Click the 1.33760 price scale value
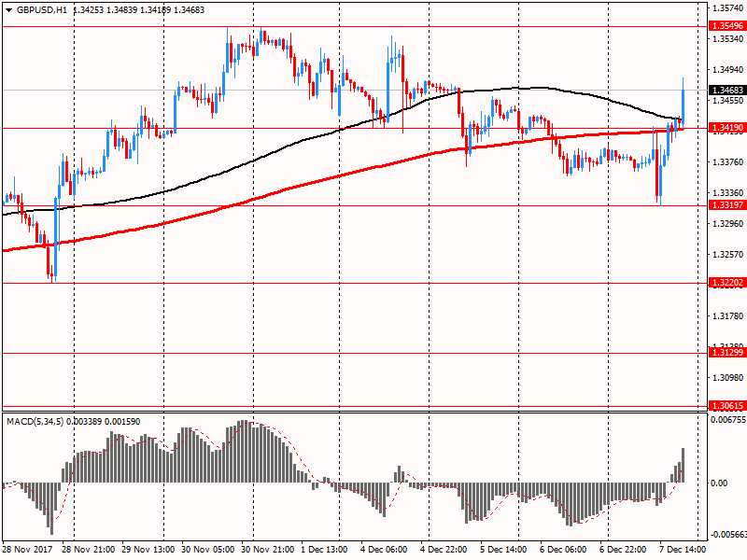The image size is (747, 560). click(x=727, y=161)
